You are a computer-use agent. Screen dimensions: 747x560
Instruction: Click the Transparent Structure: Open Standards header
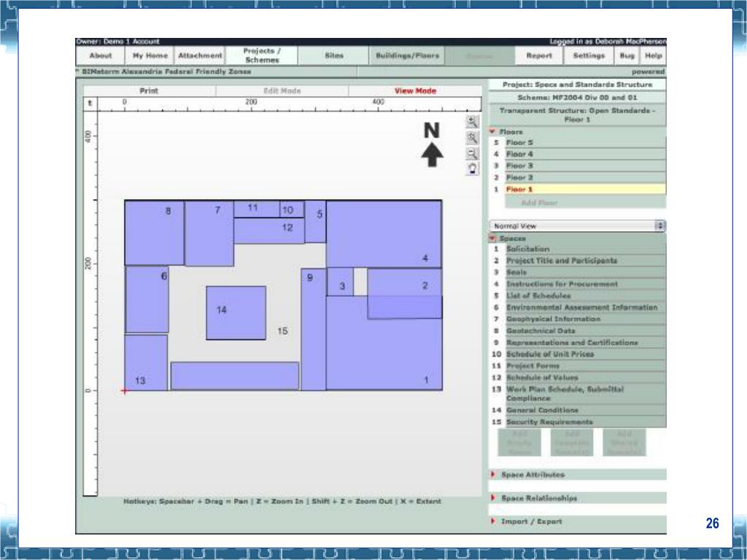(578, 114)
